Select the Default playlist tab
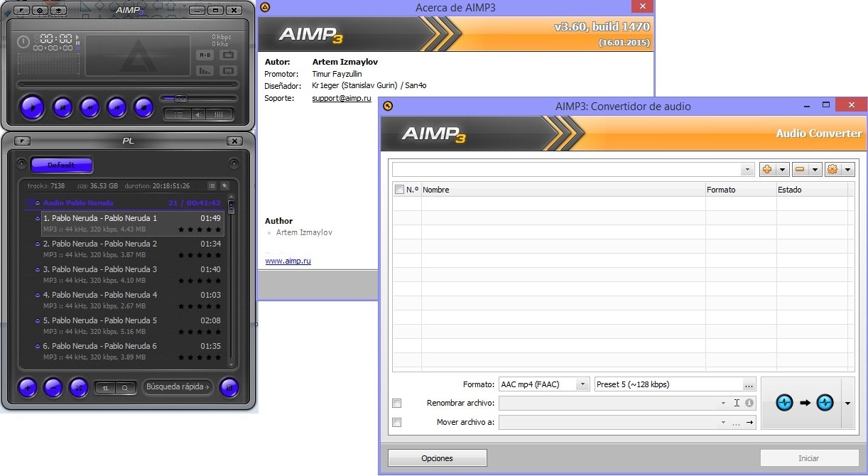The width and height of the screenshot is (868, 476). pyautogui.click(x=61, y=165)
